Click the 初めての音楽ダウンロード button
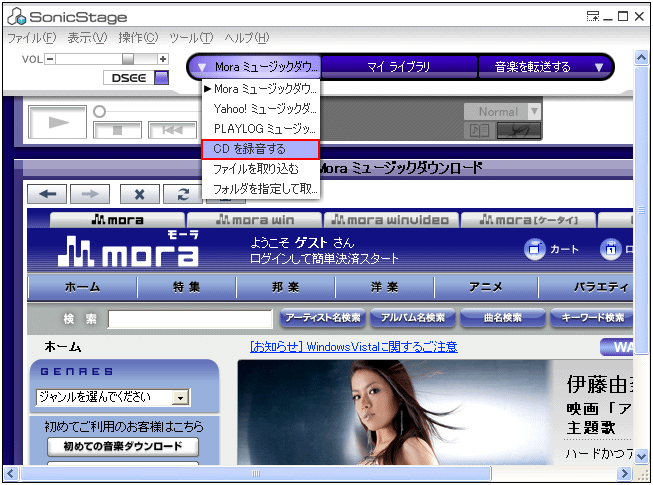This screenshot has height=485, width=653. point(123,447)
